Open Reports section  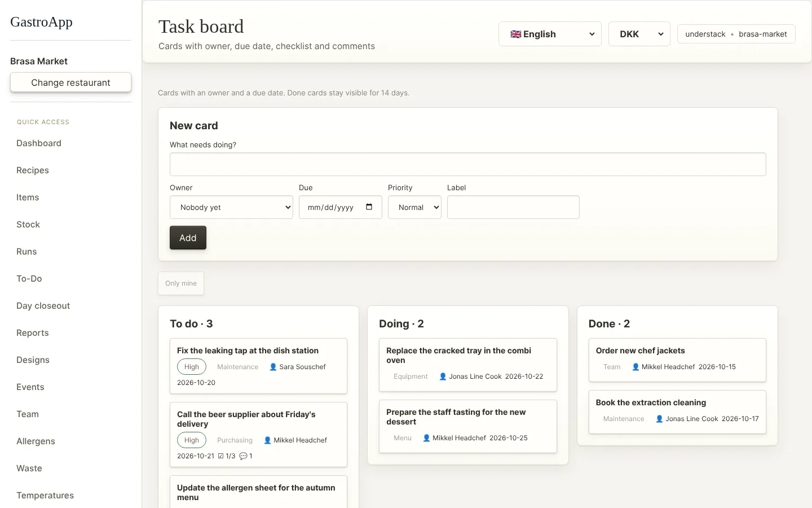click(33, 333)
